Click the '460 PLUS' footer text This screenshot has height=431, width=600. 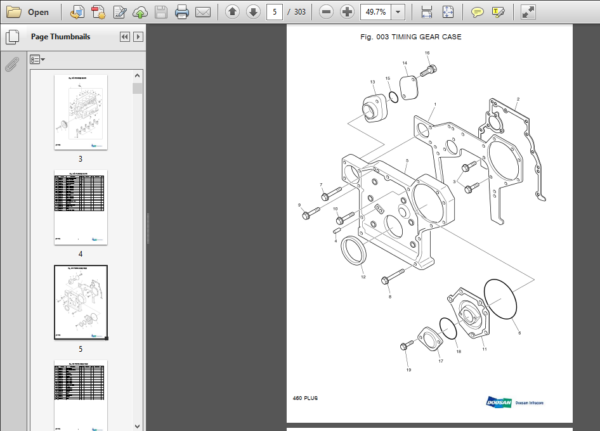pos(305,398)
